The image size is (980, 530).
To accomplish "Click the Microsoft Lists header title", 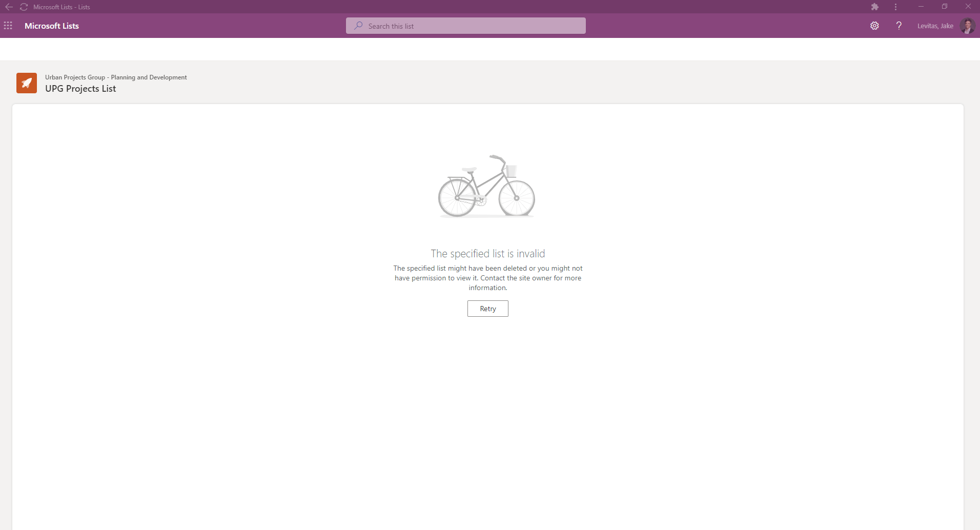I will point(52,26).
